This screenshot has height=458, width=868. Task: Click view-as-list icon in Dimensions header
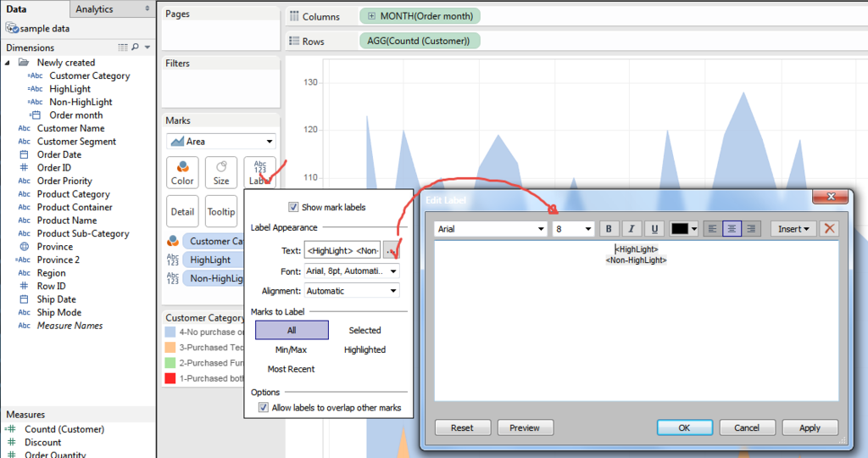(123, 47)
